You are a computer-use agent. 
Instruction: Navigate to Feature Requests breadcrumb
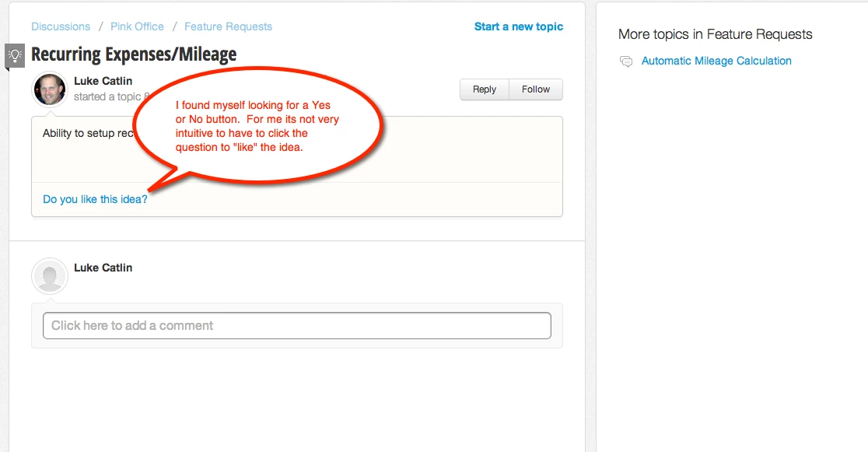(228, 26)
